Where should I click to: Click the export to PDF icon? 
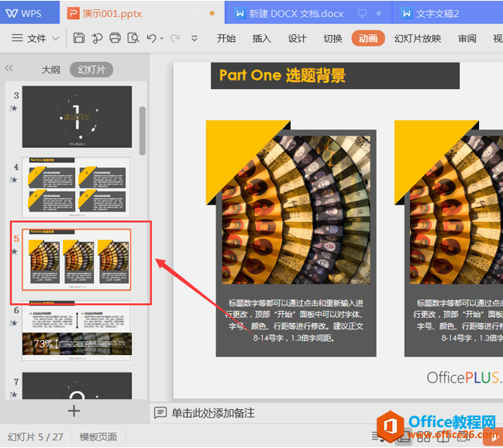(x=97, y=38)
